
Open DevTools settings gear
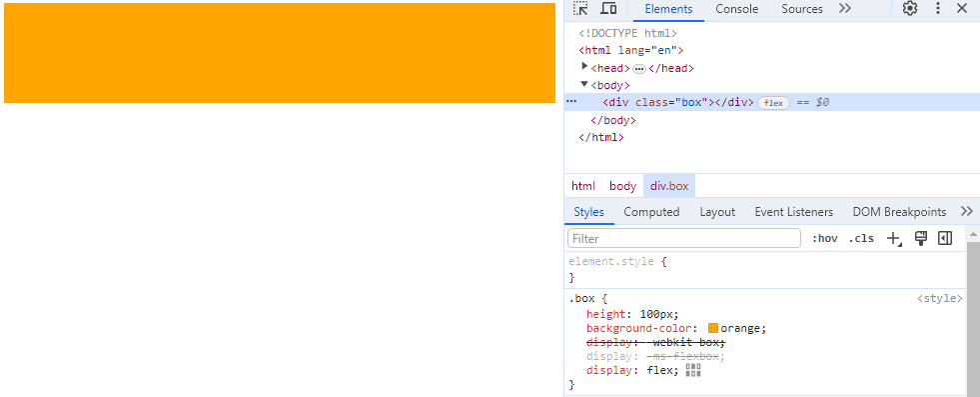point(910,9)
